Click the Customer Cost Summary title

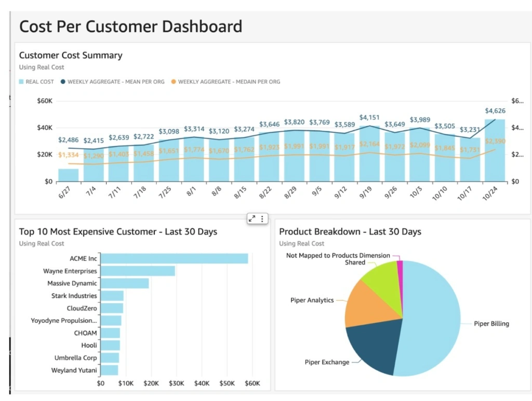click(71, 55)
